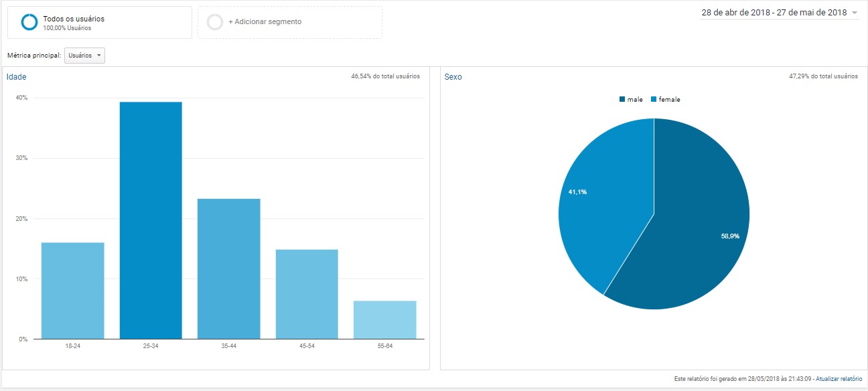868x391 pixels.
Task: Open the date range picker dropdown arrow
Action: pos(854,13)
